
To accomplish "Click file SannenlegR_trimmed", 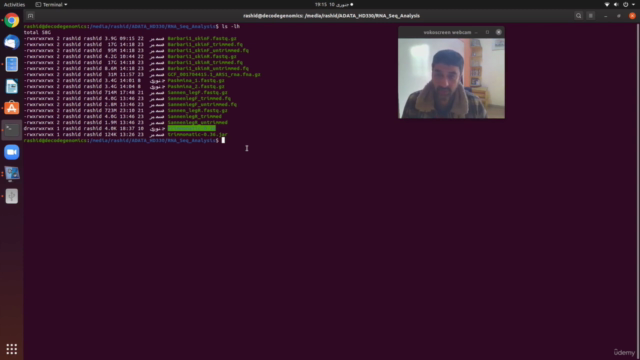I will pos(195,116).
